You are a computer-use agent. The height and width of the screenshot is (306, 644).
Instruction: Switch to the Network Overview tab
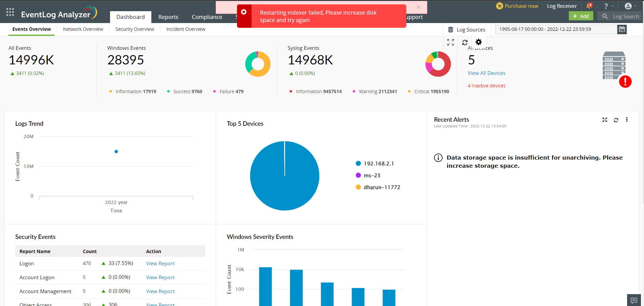[x=83, y=29]
